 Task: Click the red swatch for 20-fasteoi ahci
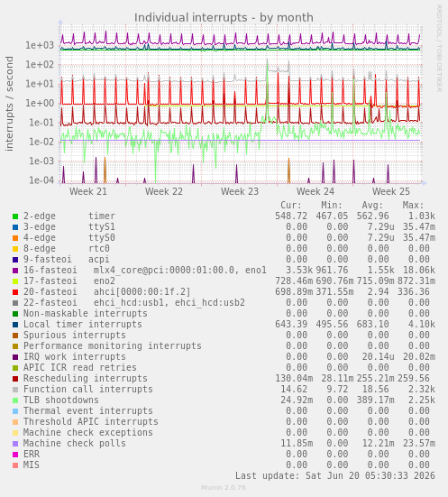point(15,292)
